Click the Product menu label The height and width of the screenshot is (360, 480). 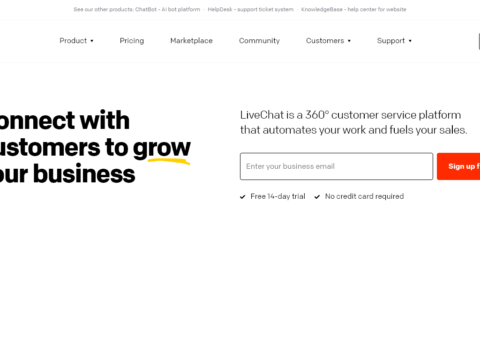[73, 41]
